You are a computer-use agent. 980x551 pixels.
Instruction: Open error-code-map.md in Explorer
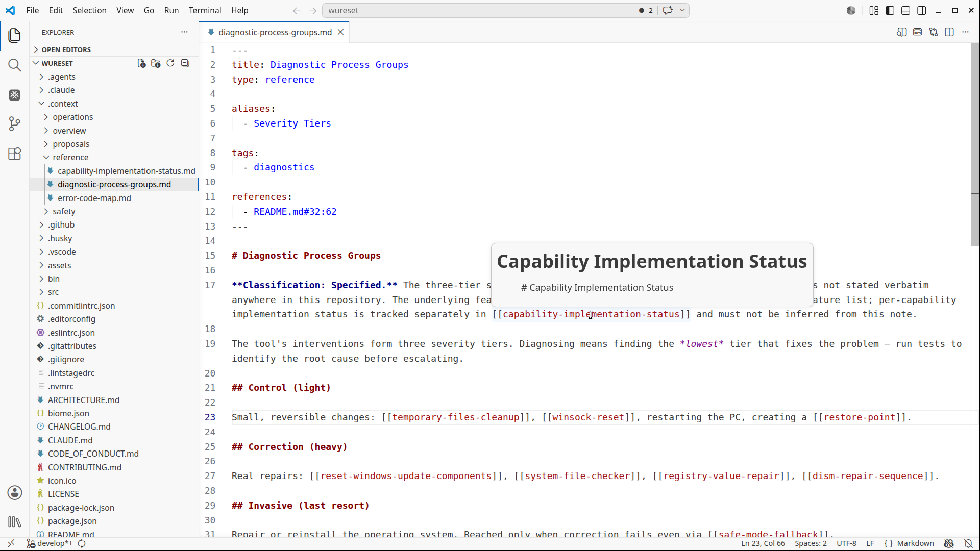94,198
